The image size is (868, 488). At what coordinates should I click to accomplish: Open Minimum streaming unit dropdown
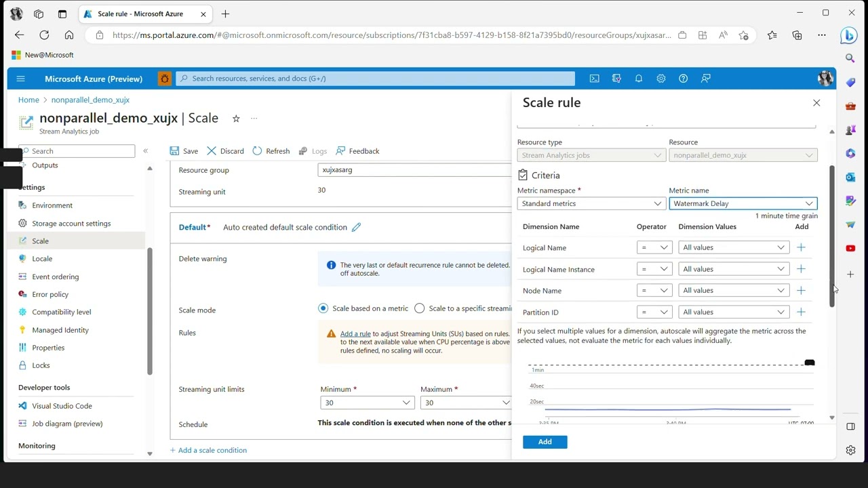367,403
